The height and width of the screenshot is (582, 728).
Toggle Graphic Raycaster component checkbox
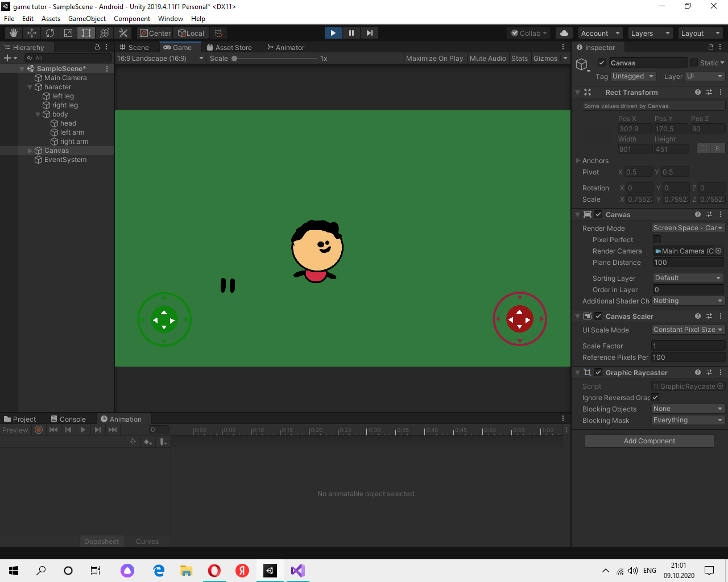598,372
